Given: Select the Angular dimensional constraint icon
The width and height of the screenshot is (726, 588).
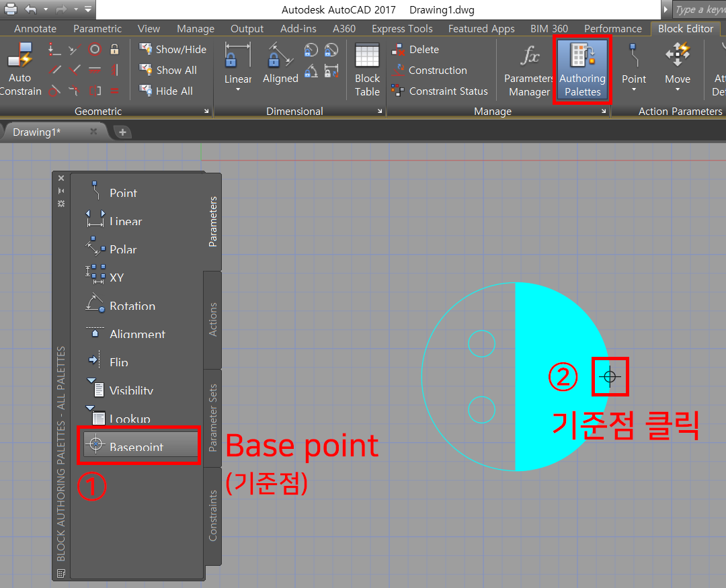Looking at the screenshot, I should point(311,71).
